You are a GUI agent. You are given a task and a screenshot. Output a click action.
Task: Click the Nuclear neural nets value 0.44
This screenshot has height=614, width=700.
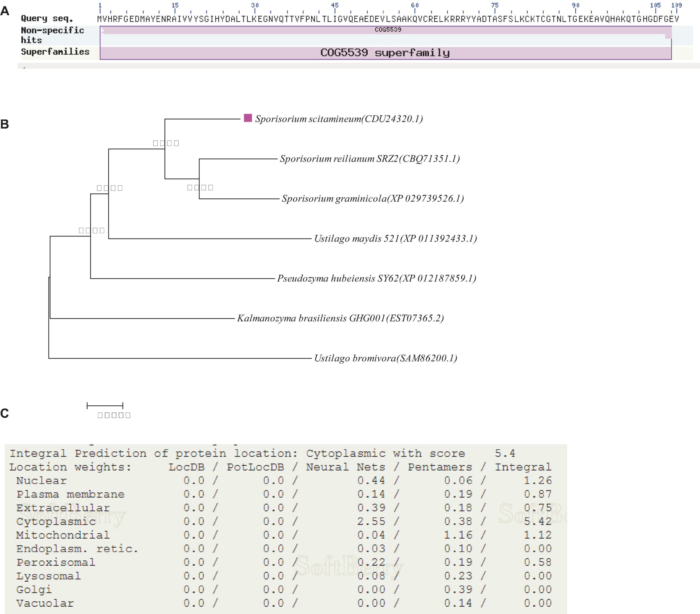371,481
